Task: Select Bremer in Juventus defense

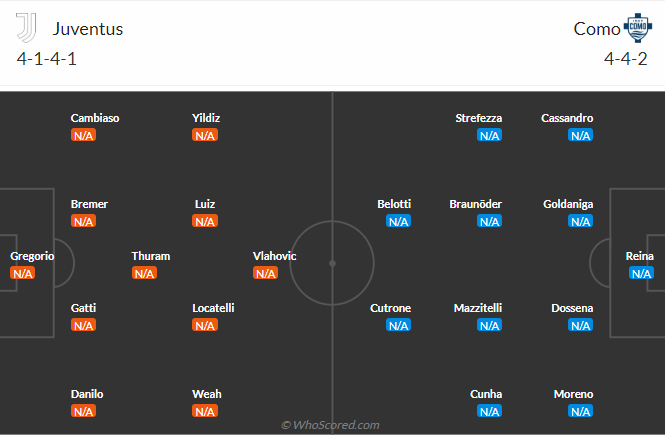Action: click(x=89, y=204)
